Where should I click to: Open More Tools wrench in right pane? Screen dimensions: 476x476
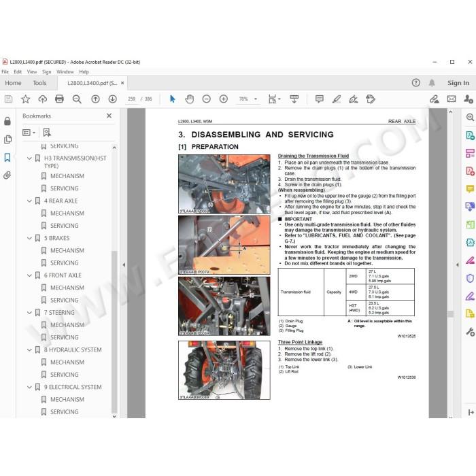[x=470, y=332]
